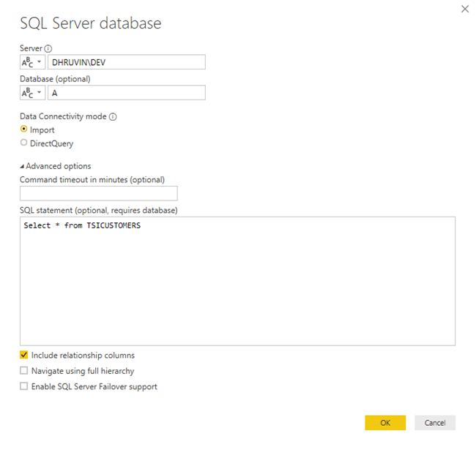Click the OK button
Image resolution: width=476 pixels, height=450 pixels.
pyautogui.click(x=385, y=423)
